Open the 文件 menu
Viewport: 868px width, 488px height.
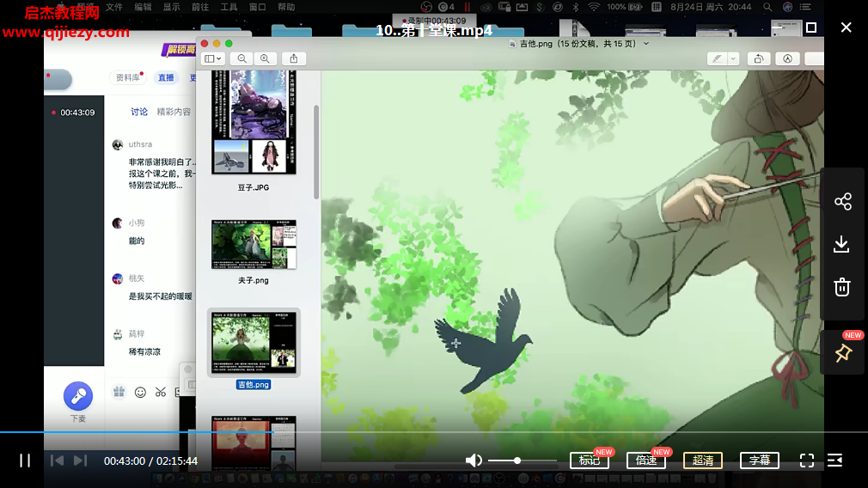pos(114,7)
